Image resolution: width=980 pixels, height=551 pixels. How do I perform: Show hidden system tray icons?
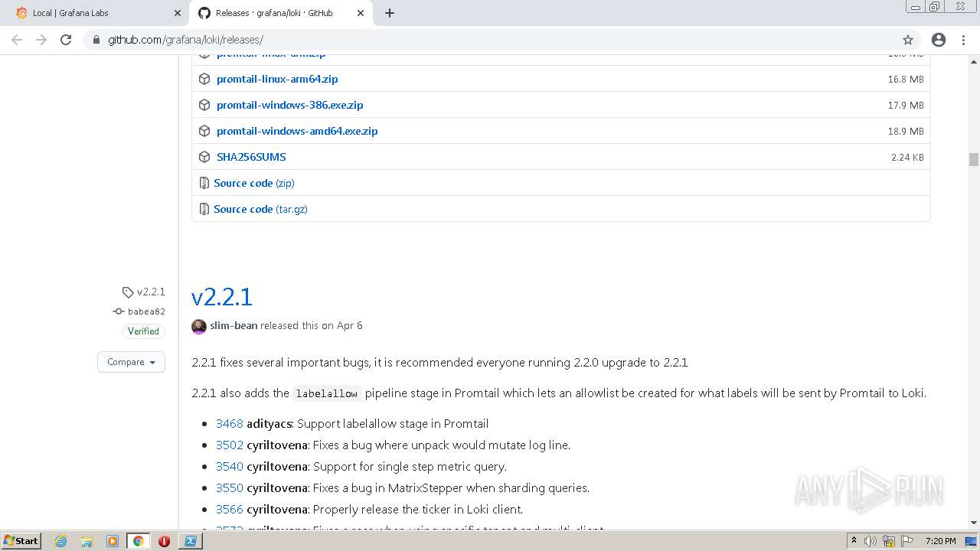pyautogui.click(x=854, y=540)
